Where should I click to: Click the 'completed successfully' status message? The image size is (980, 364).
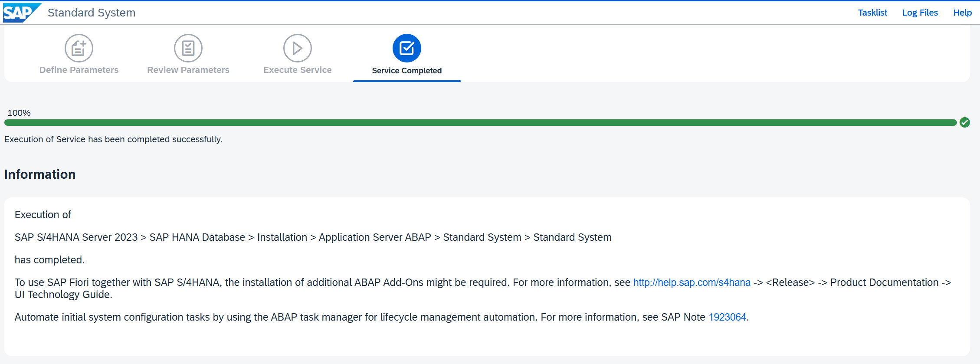coord(113,139)
